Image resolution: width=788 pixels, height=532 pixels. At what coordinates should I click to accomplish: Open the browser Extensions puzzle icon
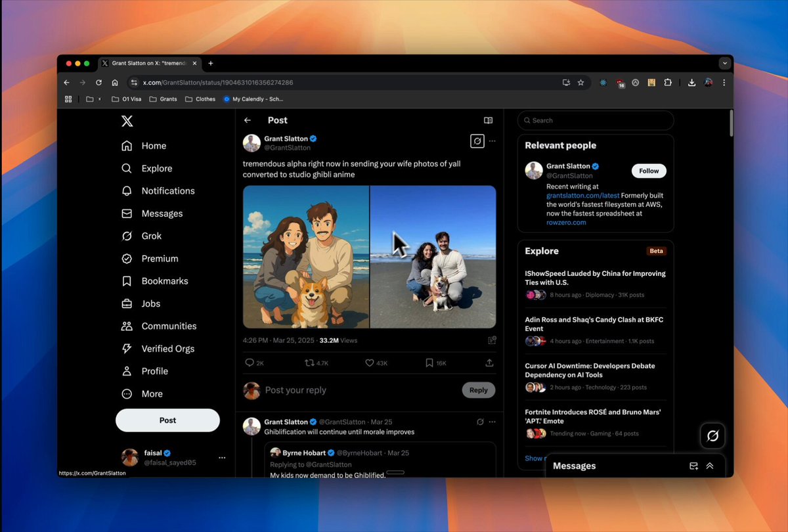point(668,83)
